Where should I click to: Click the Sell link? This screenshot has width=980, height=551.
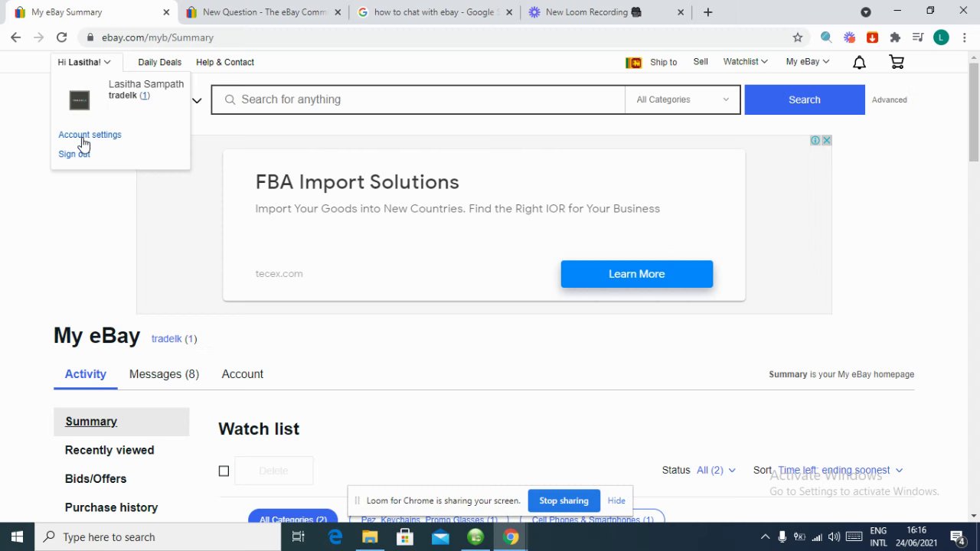pos(701,61)
